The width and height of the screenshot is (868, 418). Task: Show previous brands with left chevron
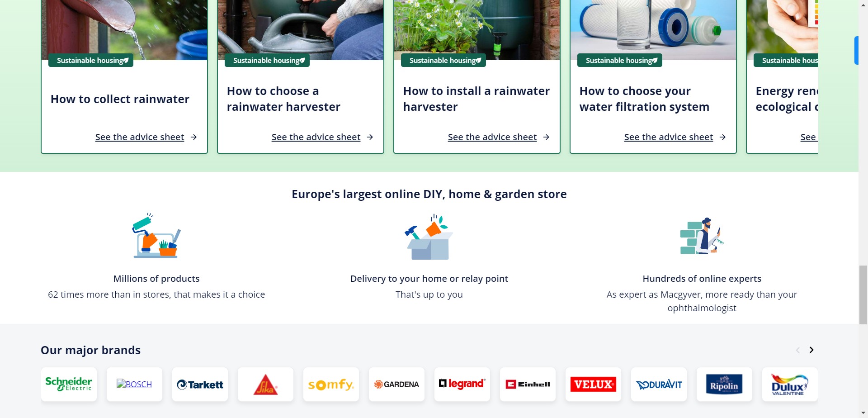(x=798, y=350)
